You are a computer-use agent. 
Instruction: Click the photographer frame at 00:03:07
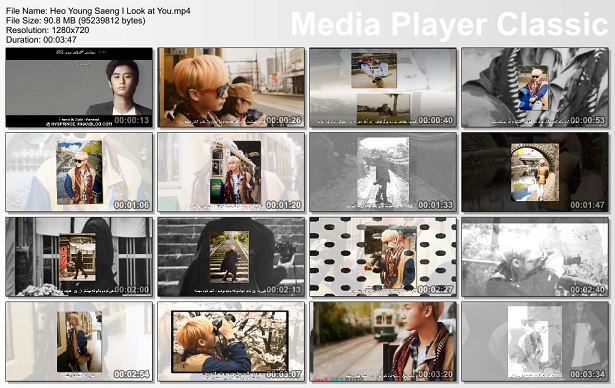(231, 341)
